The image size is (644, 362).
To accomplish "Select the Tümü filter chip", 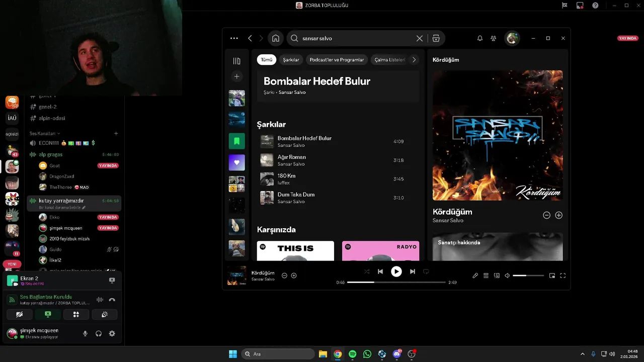I will point(267,59).
